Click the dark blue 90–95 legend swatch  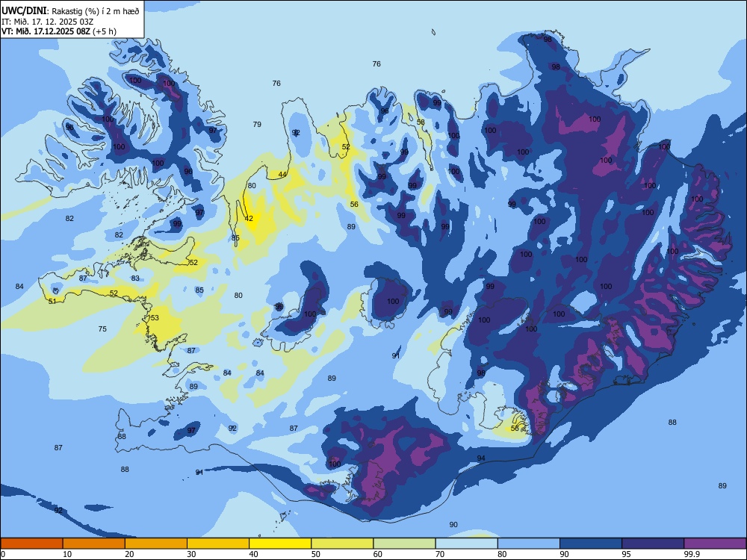coord(591,544)
